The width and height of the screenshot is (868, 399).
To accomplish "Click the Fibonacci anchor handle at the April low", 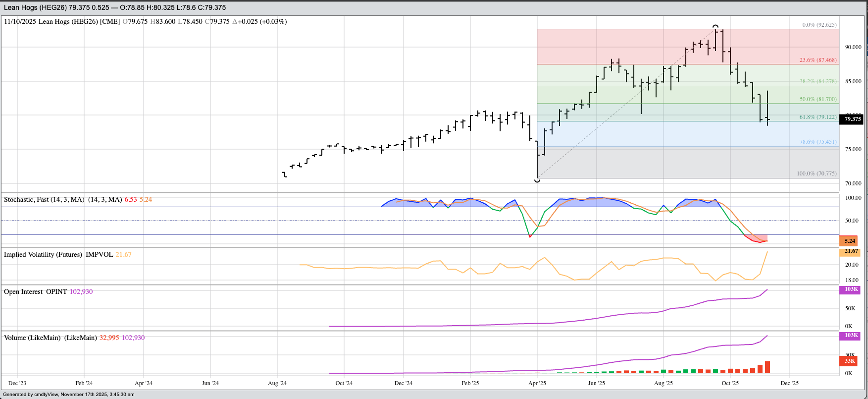I will pos(537,180).
